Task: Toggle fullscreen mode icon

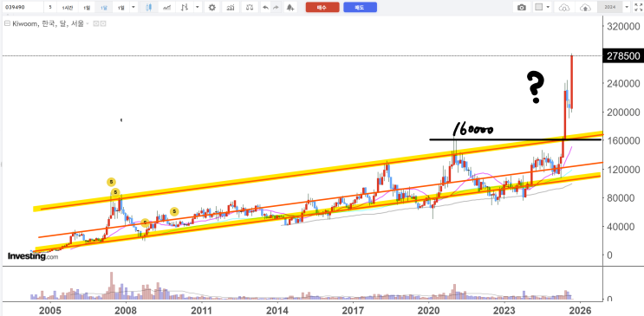Action: pyautogui.click(x=638, y=7)
